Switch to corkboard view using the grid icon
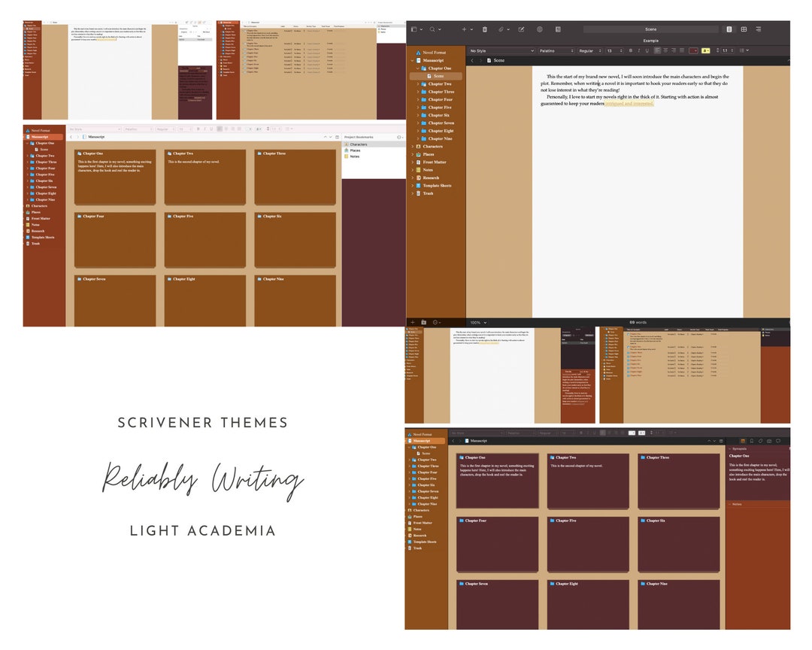The height and width of the screenshot is (650, 812). [x=743, y=29]
